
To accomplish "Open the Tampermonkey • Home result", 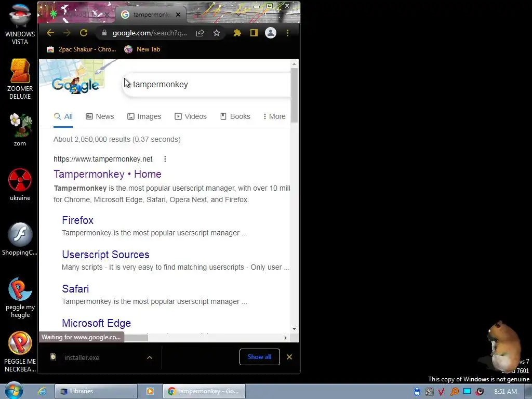I will pyautogui.click(x=107, y=174).
